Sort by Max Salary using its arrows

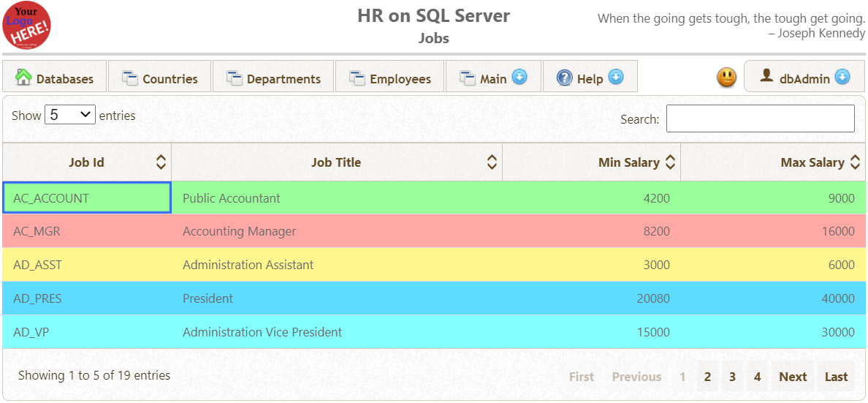click(855, 162)
